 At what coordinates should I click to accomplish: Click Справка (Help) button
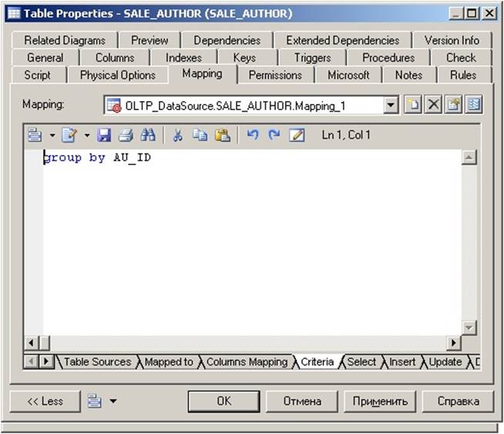(x=459, y=401)
